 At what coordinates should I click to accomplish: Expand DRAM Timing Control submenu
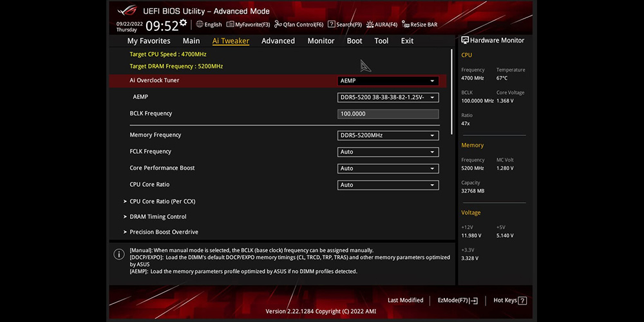158,217
